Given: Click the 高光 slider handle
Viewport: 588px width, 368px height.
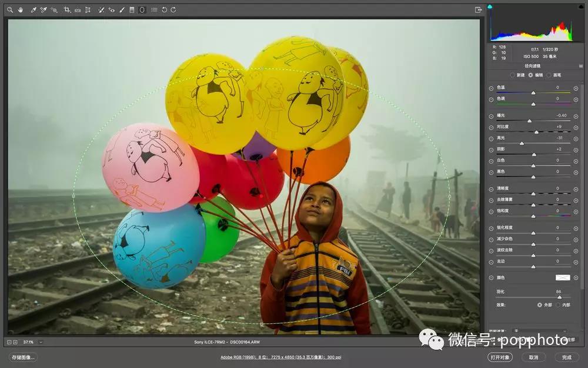Looking at the screenshot, I should 522,144.
